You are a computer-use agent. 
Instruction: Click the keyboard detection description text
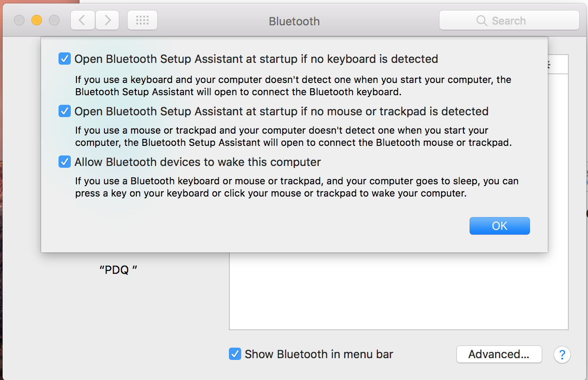(293, 86)
